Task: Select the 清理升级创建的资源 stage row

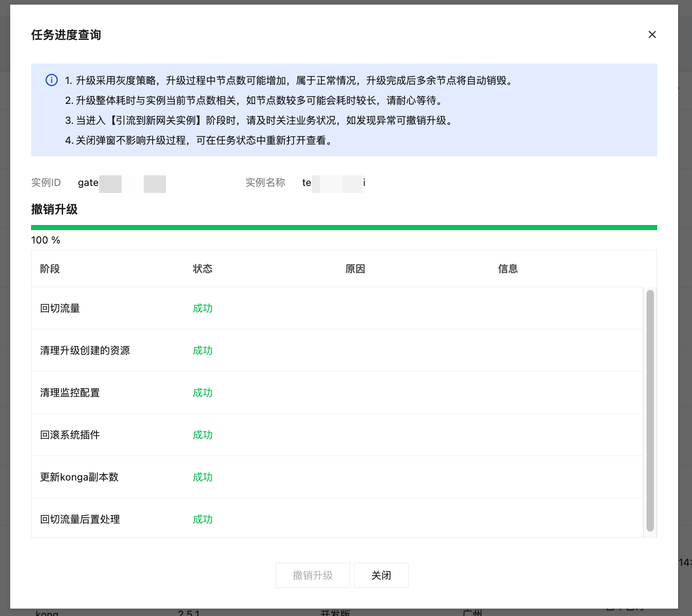Action: click(x=337, y=351)
